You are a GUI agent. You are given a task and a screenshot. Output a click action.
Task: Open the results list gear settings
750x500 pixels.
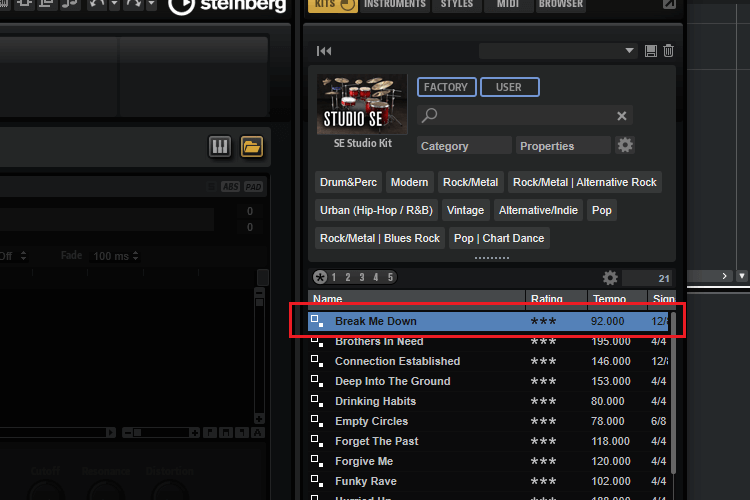[610, 278]
